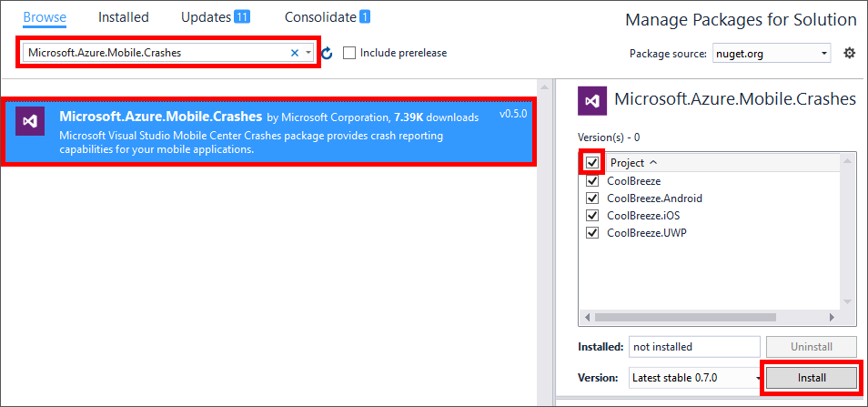Open the Package source dropdown
This screenshot has height=407, width=868.
(x=771, y=54)
